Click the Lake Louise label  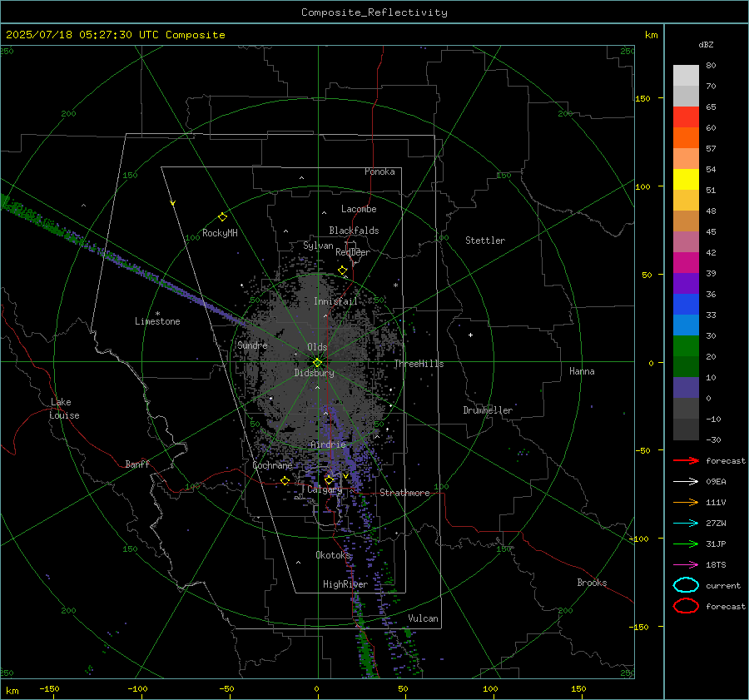point(64,409)
